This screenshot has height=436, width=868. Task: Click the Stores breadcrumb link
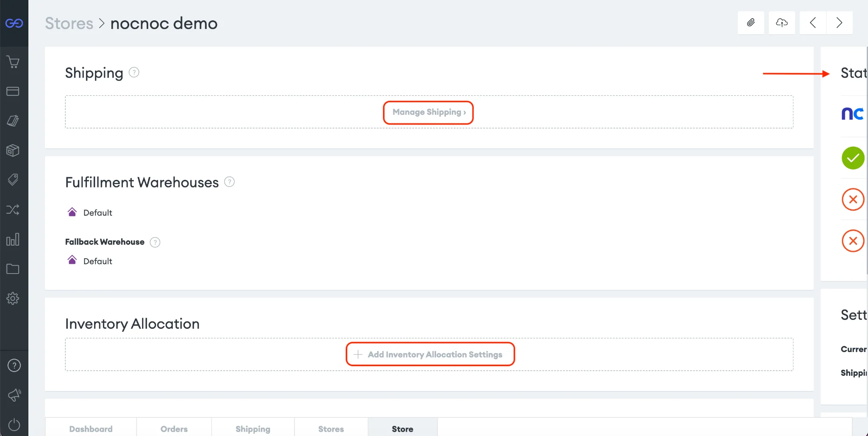(x=69, y=23)
